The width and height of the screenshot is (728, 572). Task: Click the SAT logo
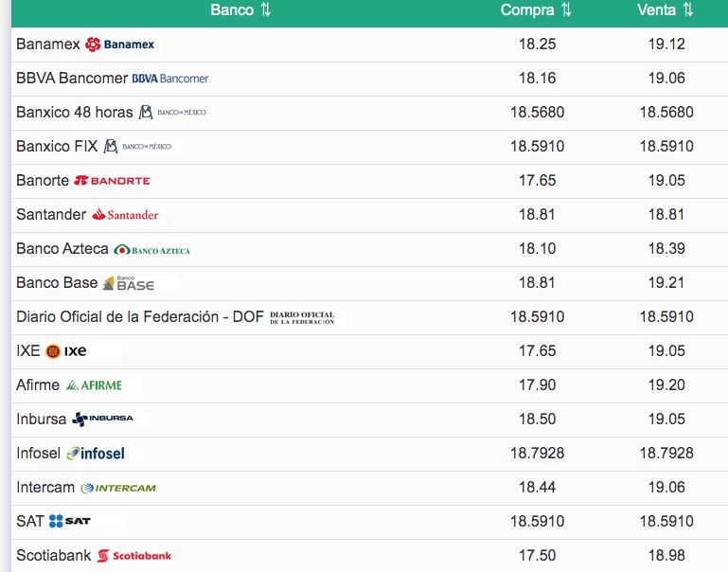coord(70,521)
